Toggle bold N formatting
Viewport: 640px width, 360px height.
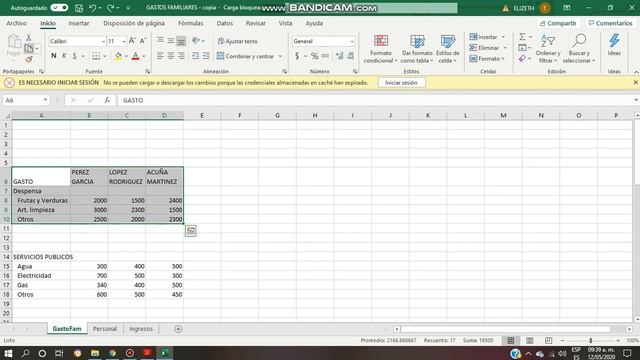[x=53, y=56]
